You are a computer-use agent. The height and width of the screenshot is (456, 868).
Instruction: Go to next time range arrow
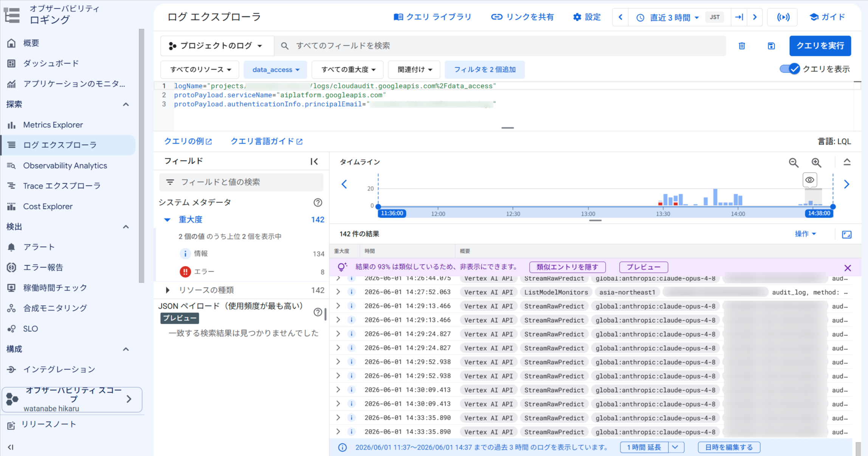point(755,17)
